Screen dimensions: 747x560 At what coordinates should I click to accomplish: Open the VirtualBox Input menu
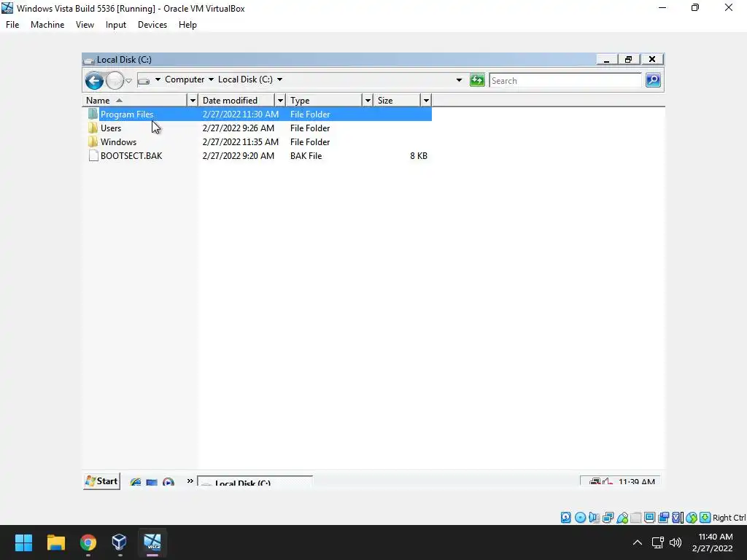click(116, 25)
